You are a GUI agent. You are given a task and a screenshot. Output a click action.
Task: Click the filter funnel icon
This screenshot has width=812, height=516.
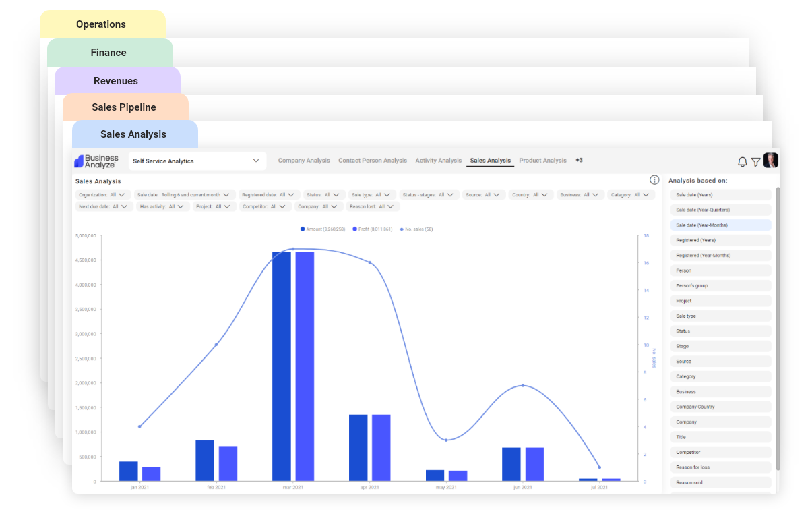pos(756,161)
